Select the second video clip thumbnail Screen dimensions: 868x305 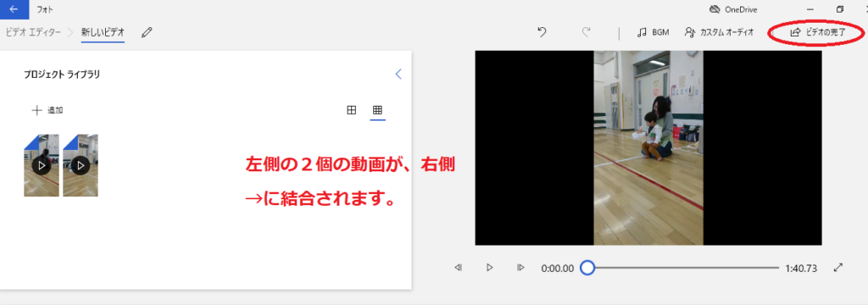tap(81, 165)
